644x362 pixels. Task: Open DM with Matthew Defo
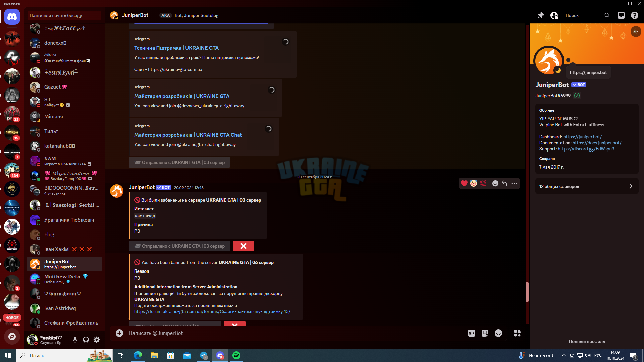[64, 279]
